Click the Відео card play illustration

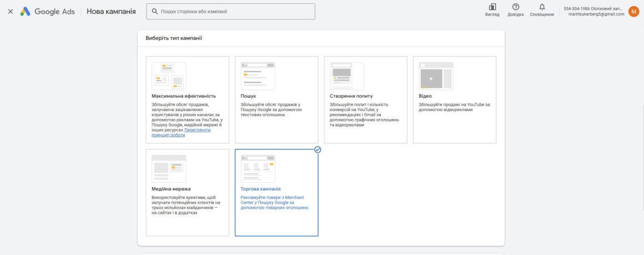[436, 76]
